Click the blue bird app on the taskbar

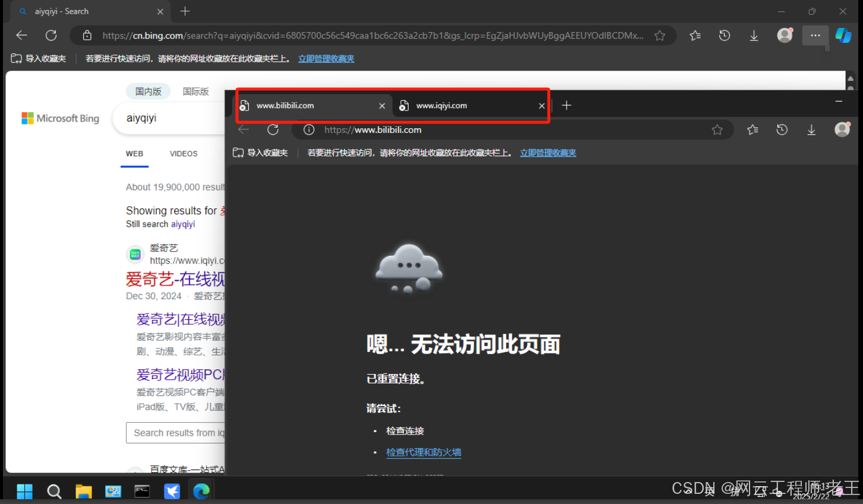pyautogui.click(x=172, y=492)
